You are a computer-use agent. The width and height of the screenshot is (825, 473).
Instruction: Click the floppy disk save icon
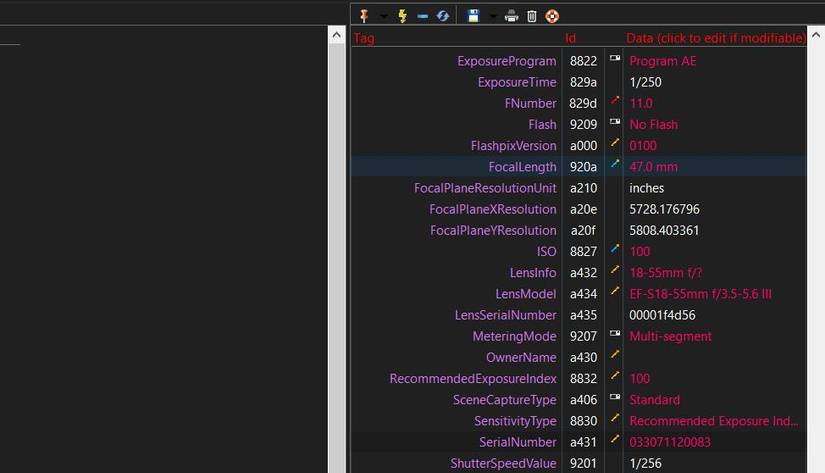(x=474, y=16)
